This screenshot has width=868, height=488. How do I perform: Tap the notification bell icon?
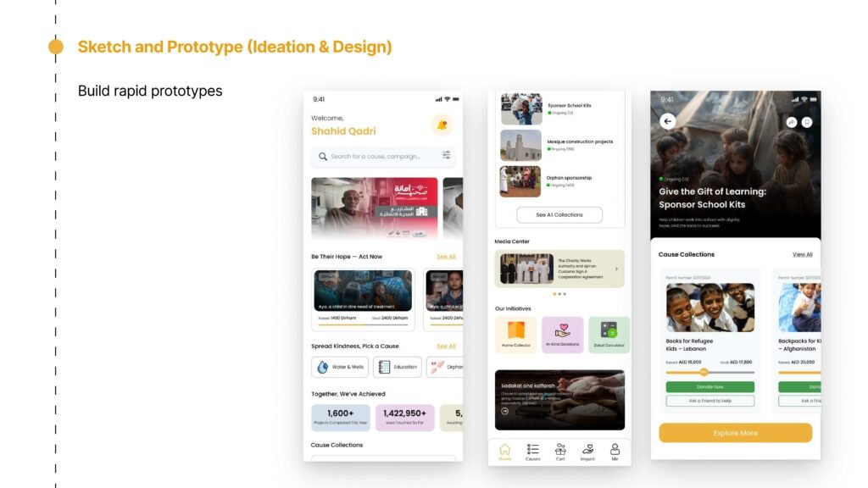[442, 125]
